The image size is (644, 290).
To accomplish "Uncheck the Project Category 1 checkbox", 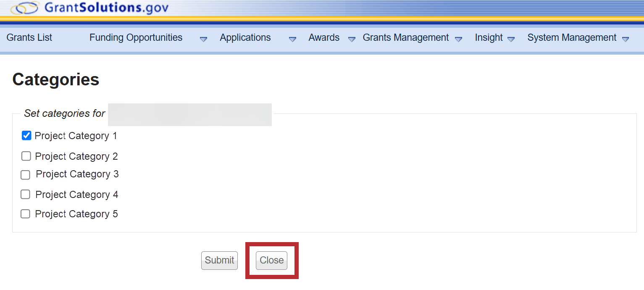I will click(x=26, y=135).
